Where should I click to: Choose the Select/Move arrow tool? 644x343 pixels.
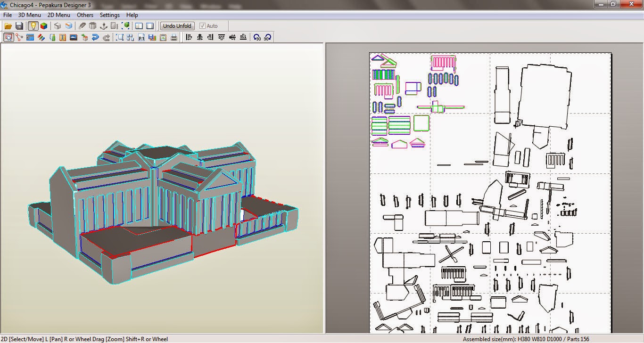click(8, 37)
